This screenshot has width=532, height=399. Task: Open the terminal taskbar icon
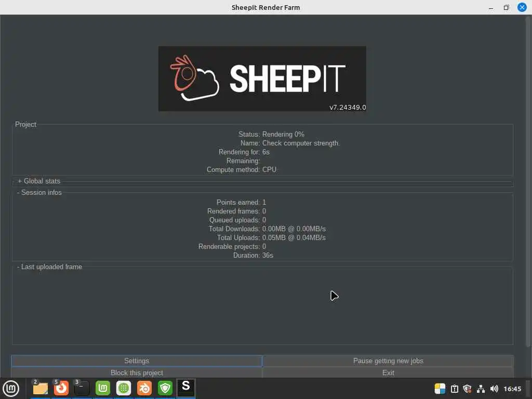[x=82, y=388]
